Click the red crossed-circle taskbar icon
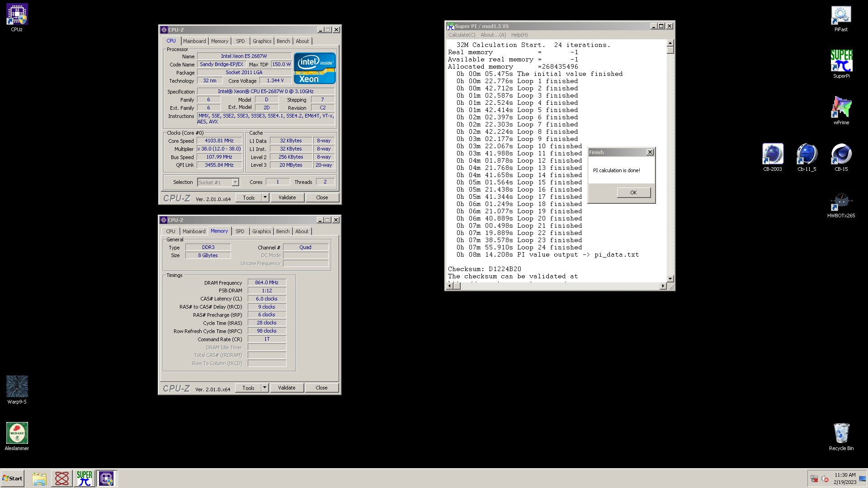 (62, 479)
